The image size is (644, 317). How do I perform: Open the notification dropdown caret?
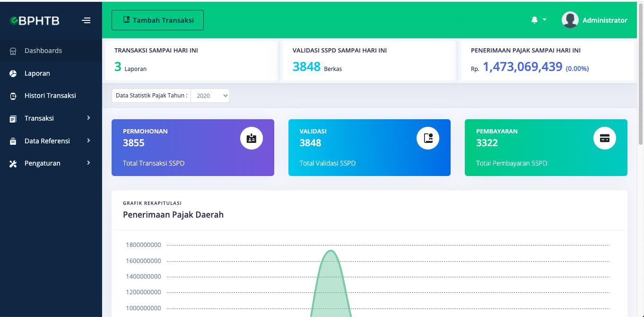pyautogui.click(x=544, y=20)
